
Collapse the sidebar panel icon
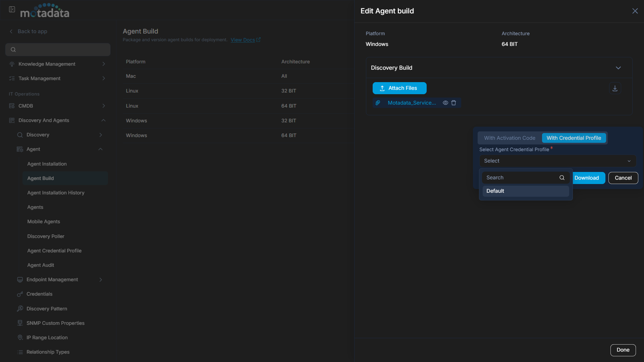pos(12,9)
